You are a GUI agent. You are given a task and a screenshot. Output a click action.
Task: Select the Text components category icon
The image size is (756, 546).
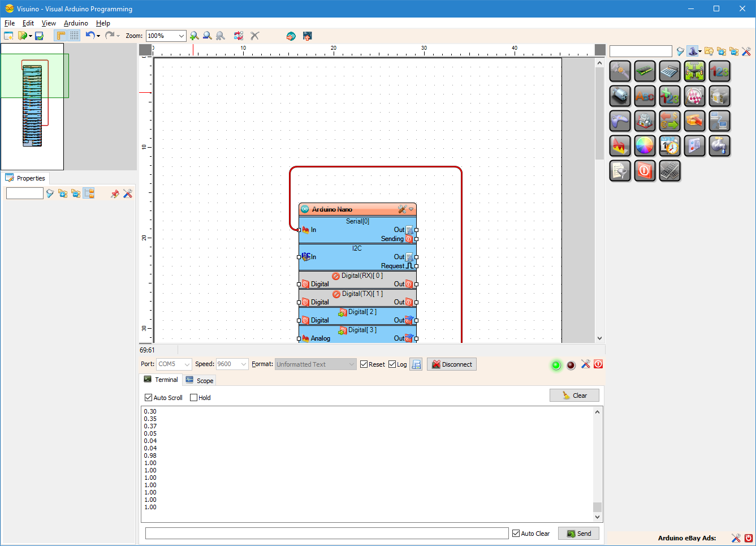click(x=645, y=96)
